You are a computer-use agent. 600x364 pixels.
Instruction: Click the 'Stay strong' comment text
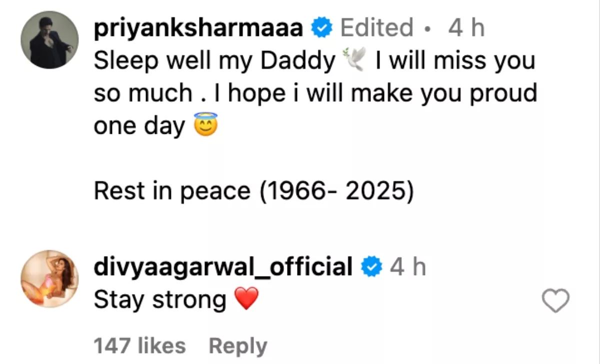click(x=160, y=300)
